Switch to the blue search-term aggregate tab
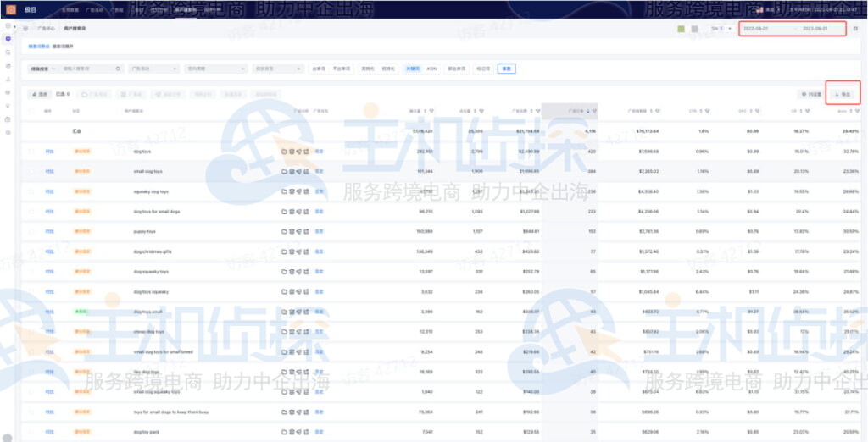The width and height of the screenshot is (868, 442). [x=39, y=47]
